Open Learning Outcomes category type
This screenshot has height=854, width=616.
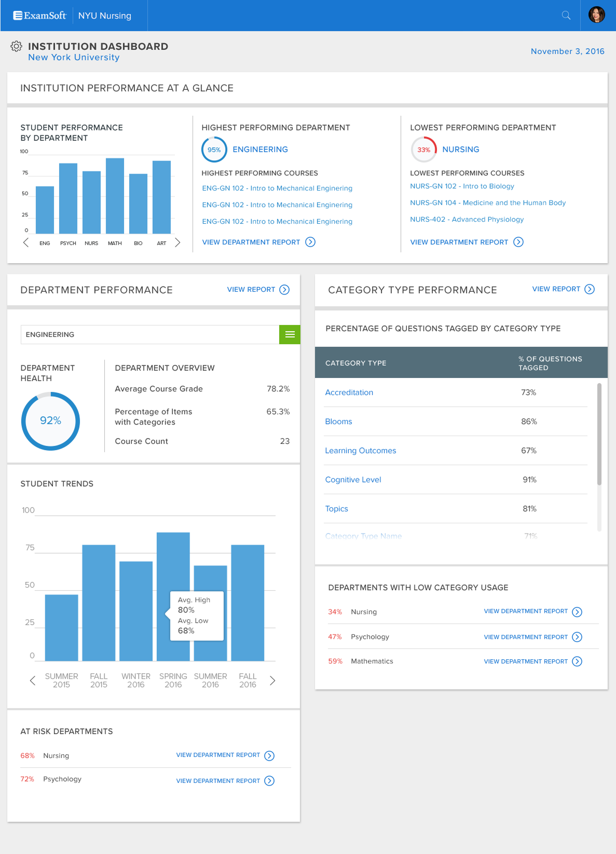(360, 450)
